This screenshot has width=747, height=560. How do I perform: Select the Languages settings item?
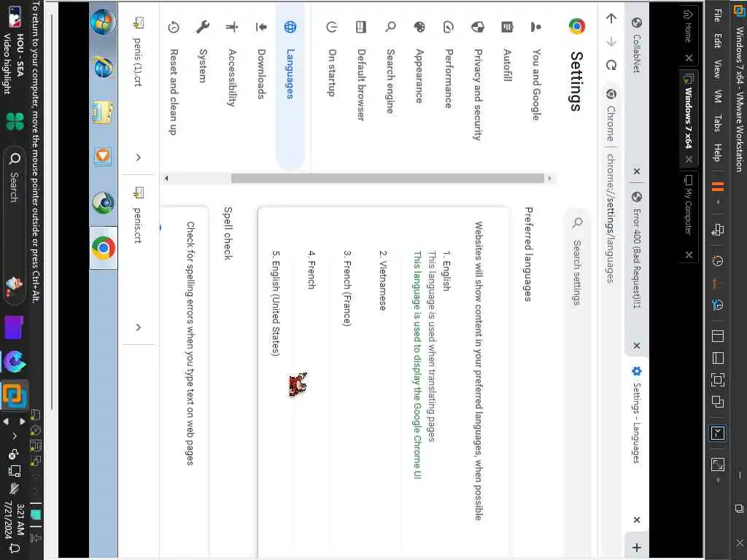point(290,86)
